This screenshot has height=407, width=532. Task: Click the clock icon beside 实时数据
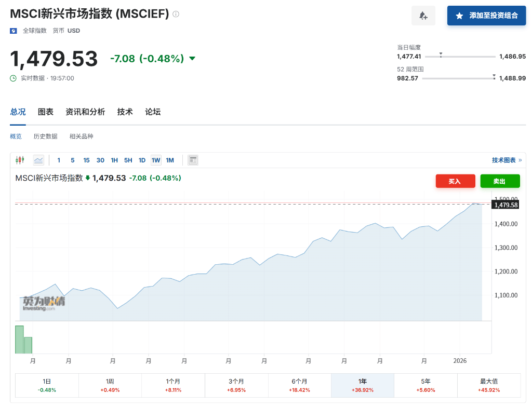click(x=11, y=78)
